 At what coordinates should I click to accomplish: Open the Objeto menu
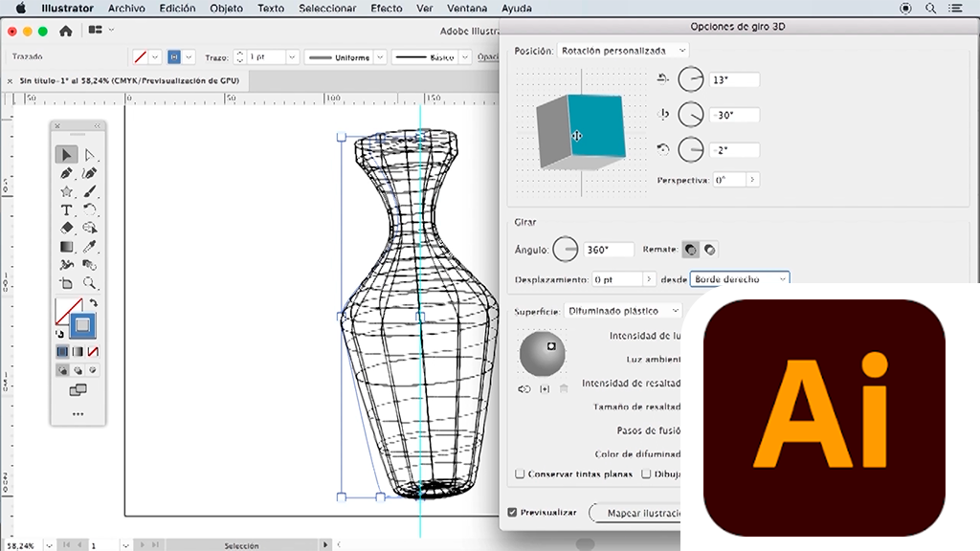(228, 9)
